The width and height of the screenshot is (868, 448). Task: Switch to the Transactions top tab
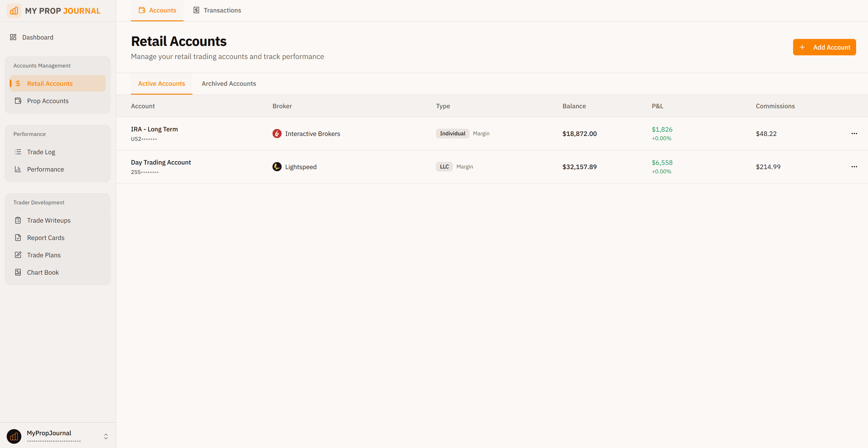point(217,10)
